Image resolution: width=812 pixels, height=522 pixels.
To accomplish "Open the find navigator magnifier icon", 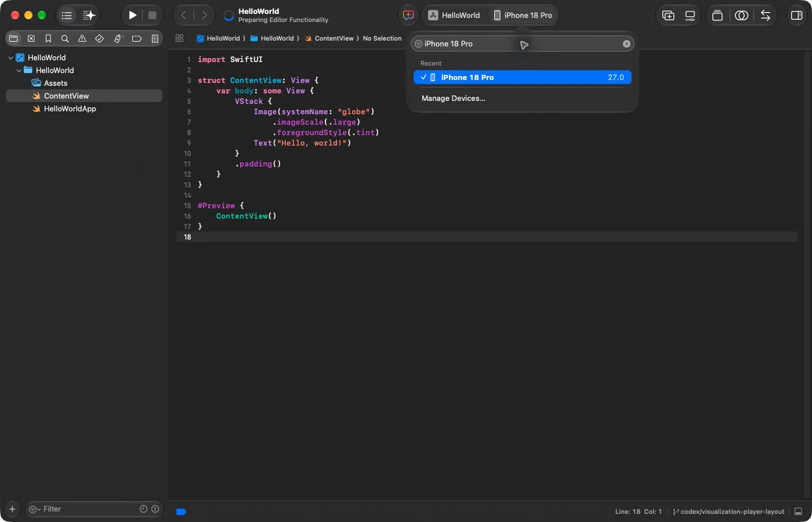I will 65,39.
